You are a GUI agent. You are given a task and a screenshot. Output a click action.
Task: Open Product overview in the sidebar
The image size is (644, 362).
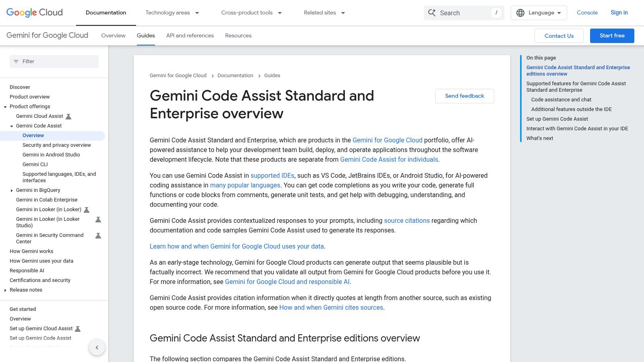click(30, 97)
